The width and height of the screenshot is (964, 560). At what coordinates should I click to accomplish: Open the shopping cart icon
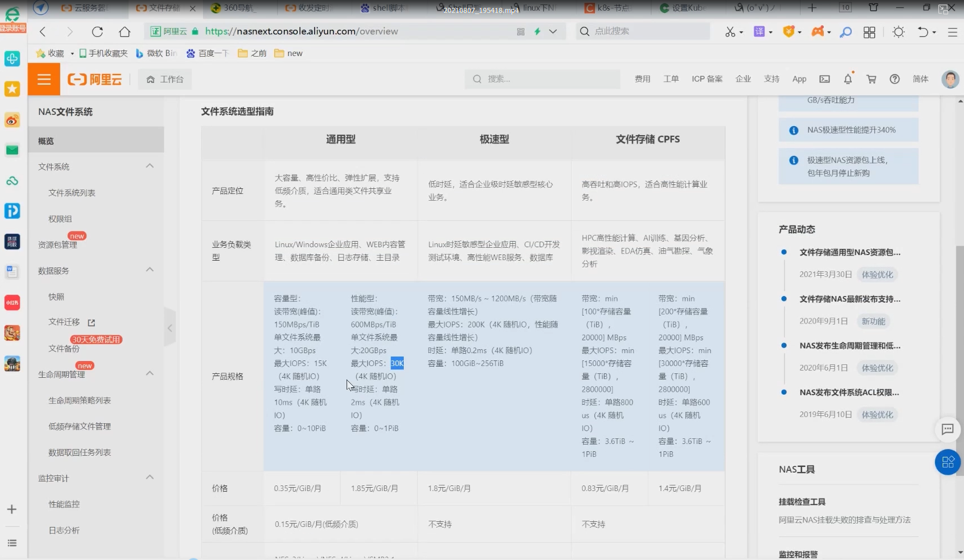(871, 79)
